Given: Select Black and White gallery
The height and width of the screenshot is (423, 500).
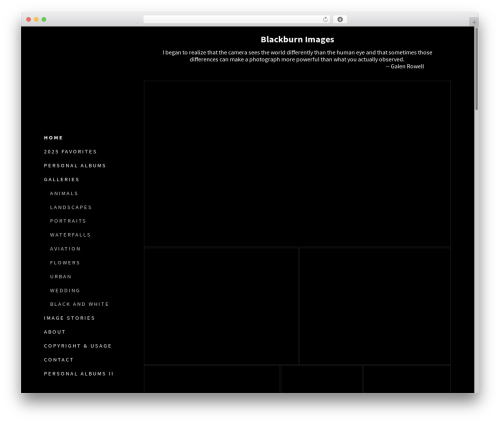Looking at the screenshot, I should coord(79,304).
